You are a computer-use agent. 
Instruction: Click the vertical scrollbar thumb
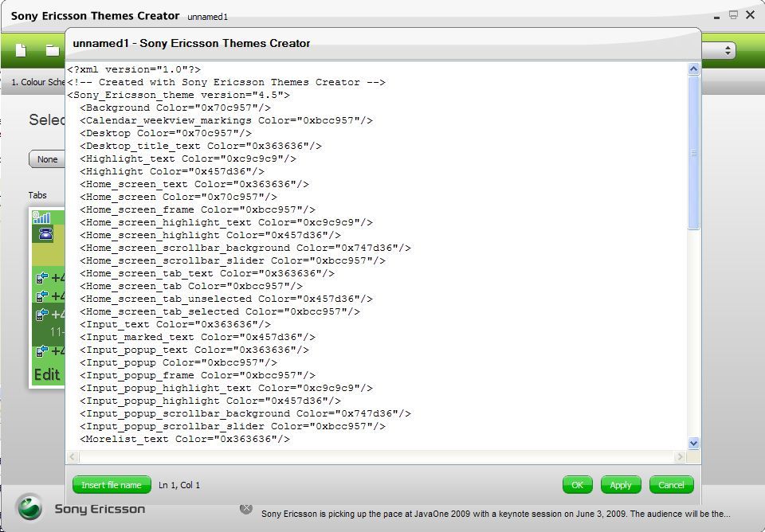coord(693,152)
